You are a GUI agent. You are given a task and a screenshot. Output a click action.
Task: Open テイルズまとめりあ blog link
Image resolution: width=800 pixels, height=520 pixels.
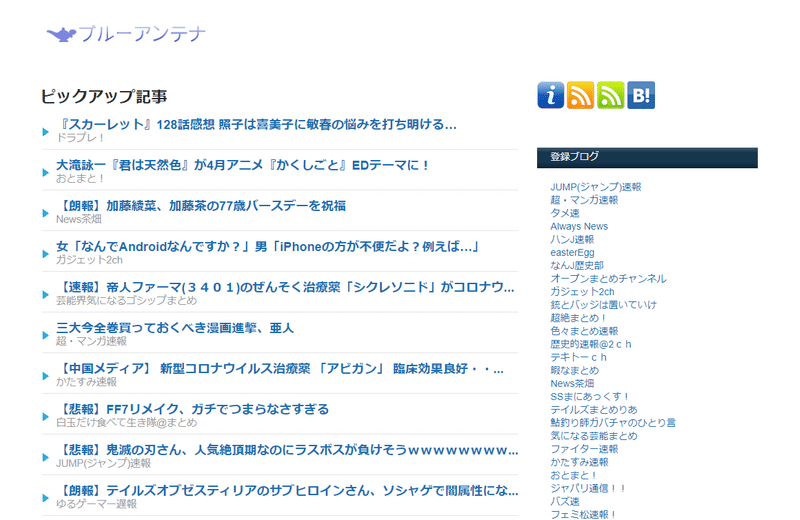tap(593, 410)
